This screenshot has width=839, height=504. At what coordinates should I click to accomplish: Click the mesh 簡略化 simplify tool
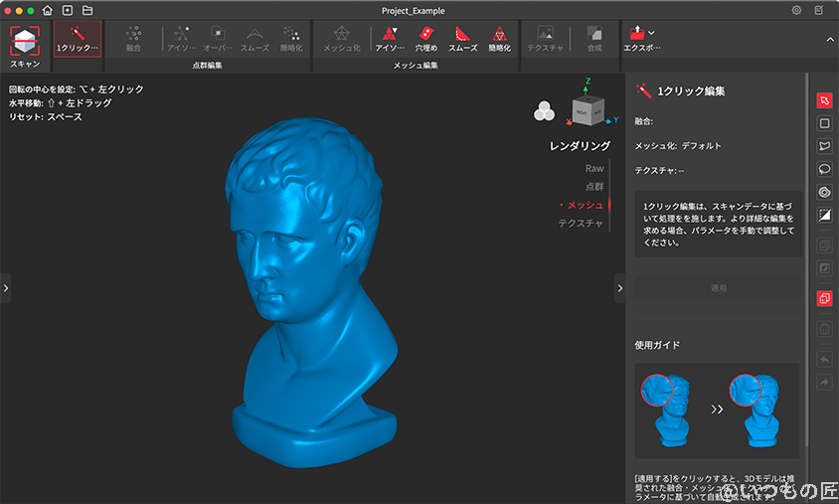pyautogui.click(x=499, y=39)
